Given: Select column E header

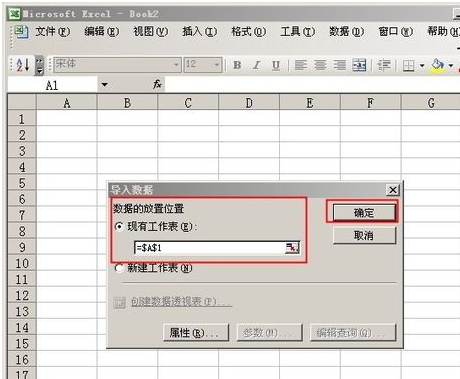Looking at the screenshot, I should (310, 103).
